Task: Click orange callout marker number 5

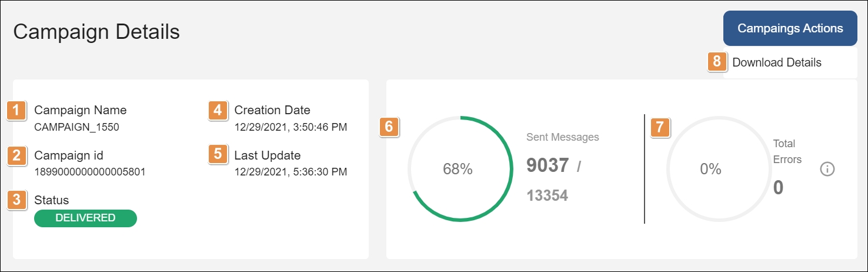Action: click(x=218, y=155)
